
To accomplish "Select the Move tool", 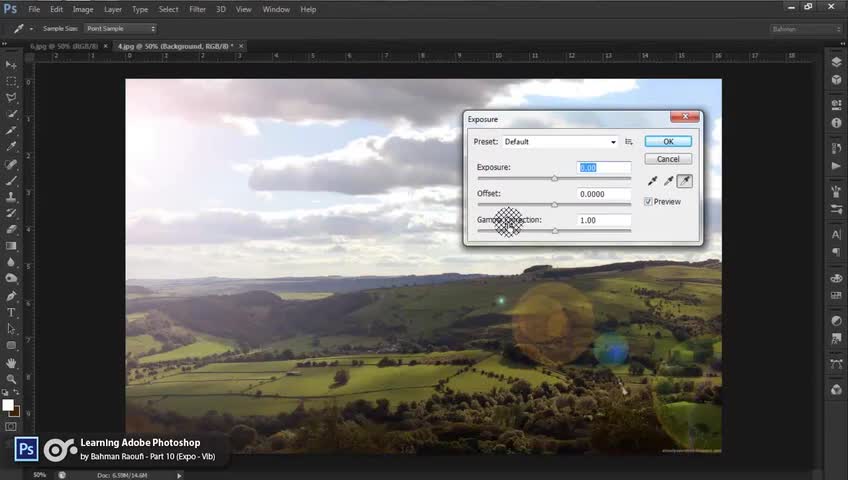I will (11, 65).
